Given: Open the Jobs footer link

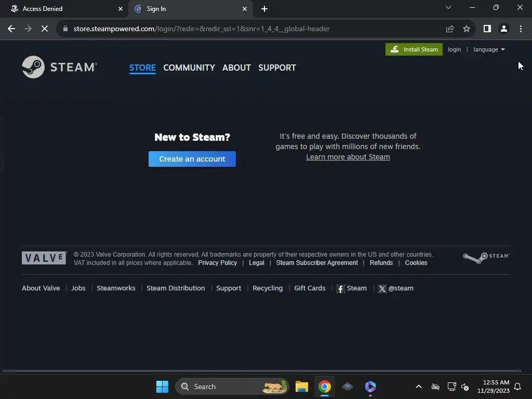Looking at the screenshot, I should point(78,288).
